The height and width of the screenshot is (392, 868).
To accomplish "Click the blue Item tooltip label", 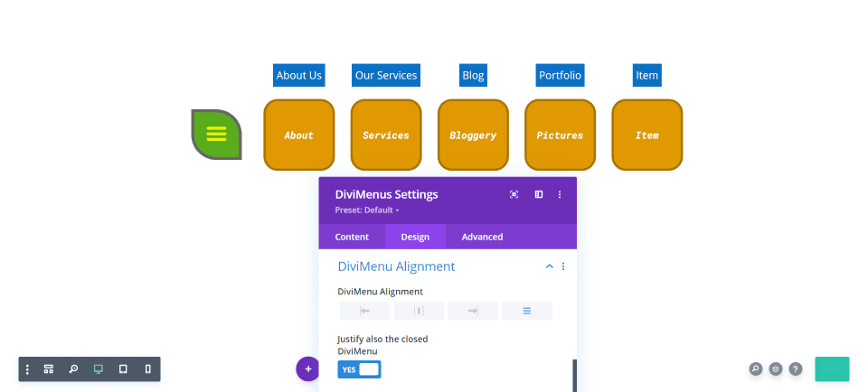I will click(646, 75).
